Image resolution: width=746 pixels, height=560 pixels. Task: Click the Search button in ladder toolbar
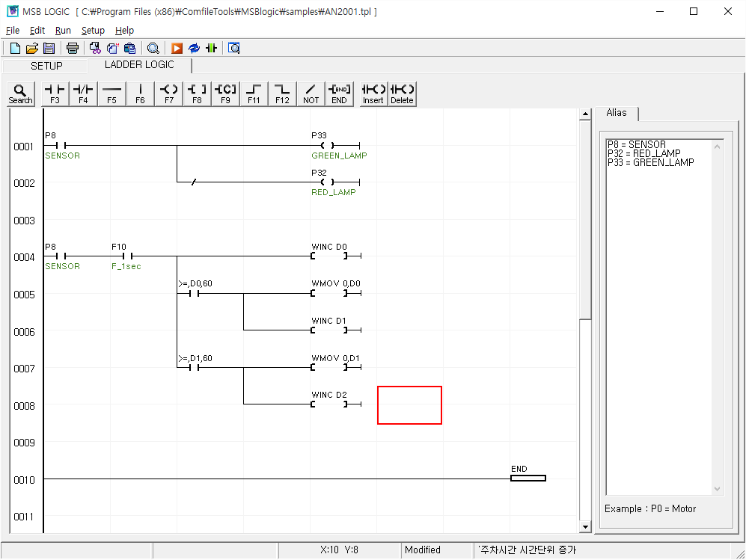click(x=20, y=93)
